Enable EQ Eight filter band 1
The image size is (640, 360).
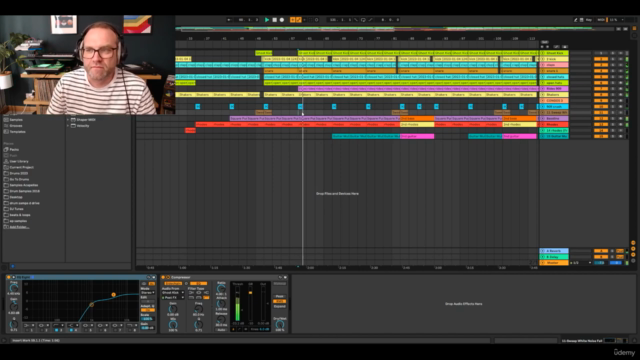click(x=27, y=330)
